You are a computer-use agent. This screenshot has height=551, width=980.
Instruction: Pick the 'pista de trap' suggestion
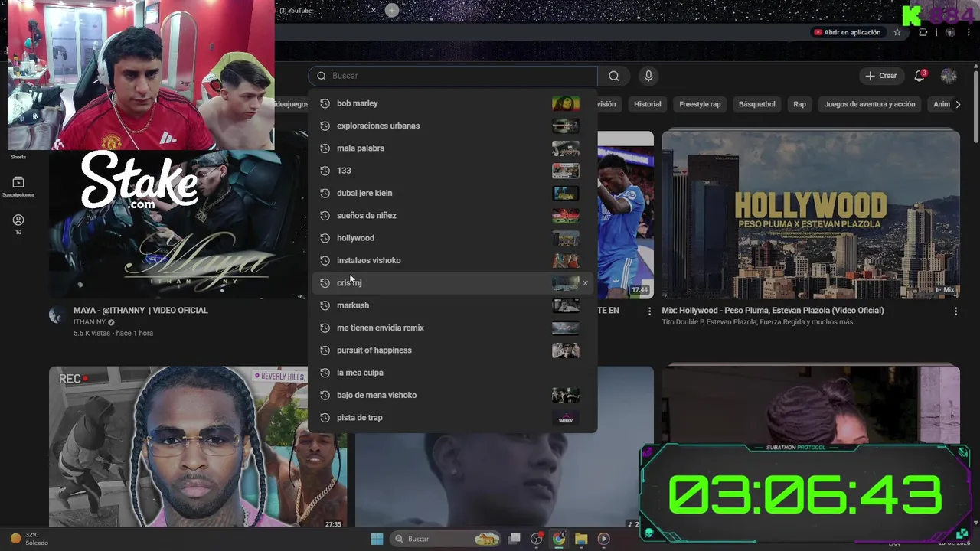tap(452, 417)
